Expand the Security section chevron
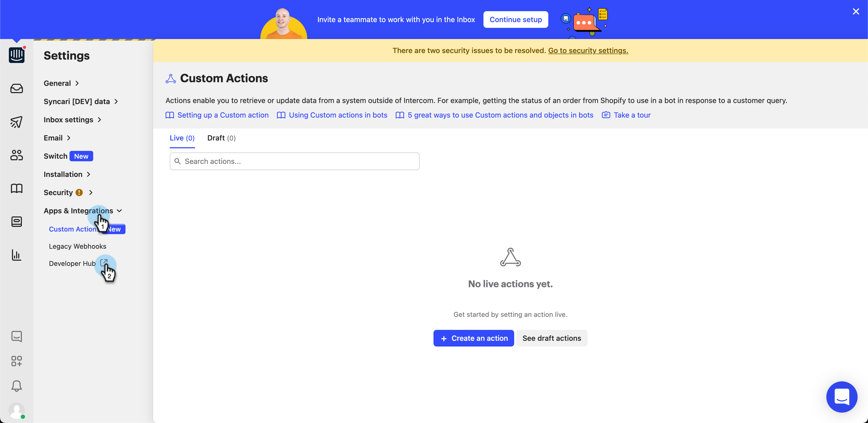Viewport: 868px width, 423px height. click(91, 192)
